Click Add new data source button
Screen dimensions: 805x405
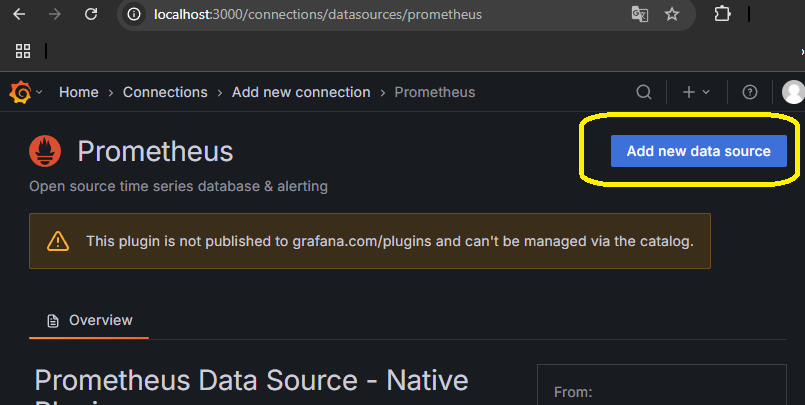pyautogui.click(x=698, y=151)
